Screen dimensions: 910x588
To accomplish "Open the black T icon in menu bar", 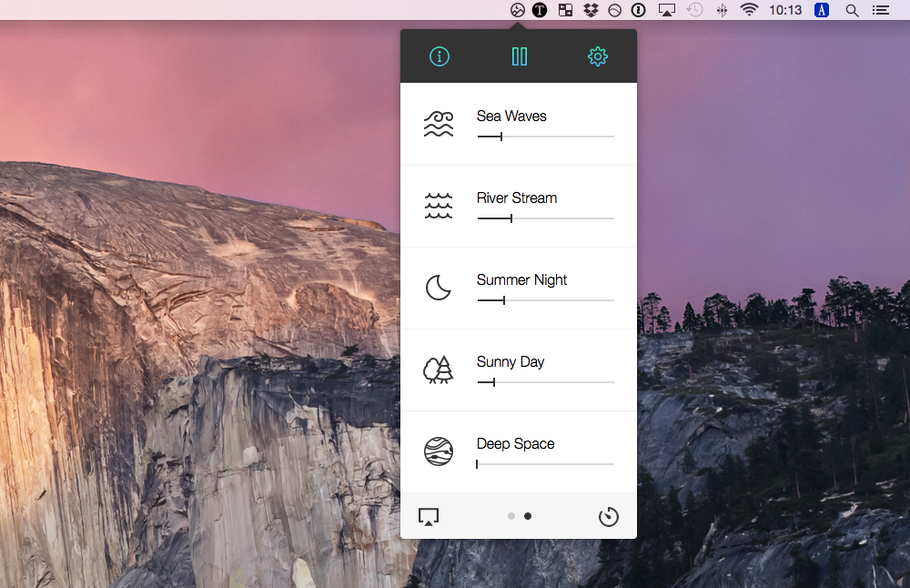I will pos(540,10).
